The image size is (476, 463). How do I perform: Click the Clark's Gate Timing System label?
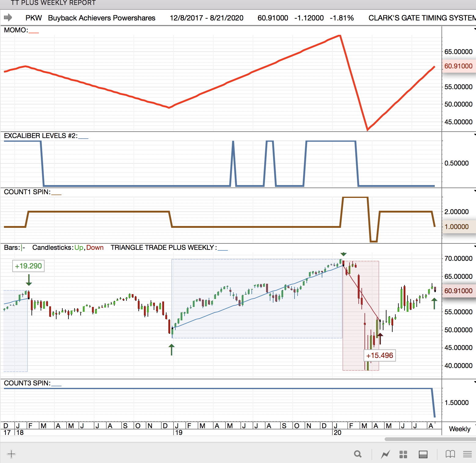[422, 18]
